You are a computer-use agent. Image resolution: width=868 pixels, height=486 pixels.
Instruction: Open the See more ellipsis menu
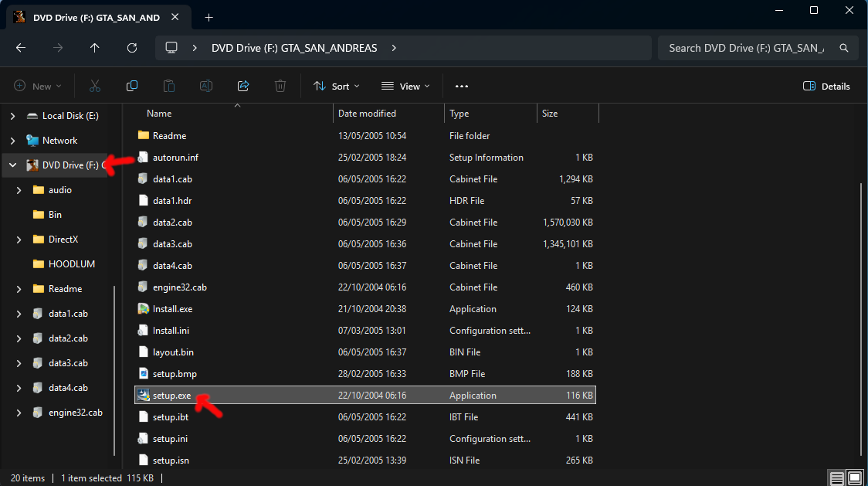click(x=462, y=86)
